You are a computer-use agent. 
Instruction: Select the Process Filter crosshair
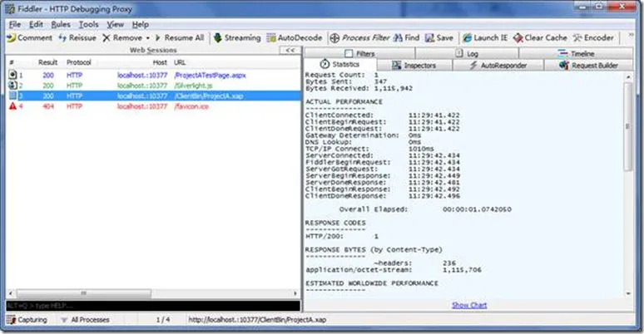click(334, 37)
